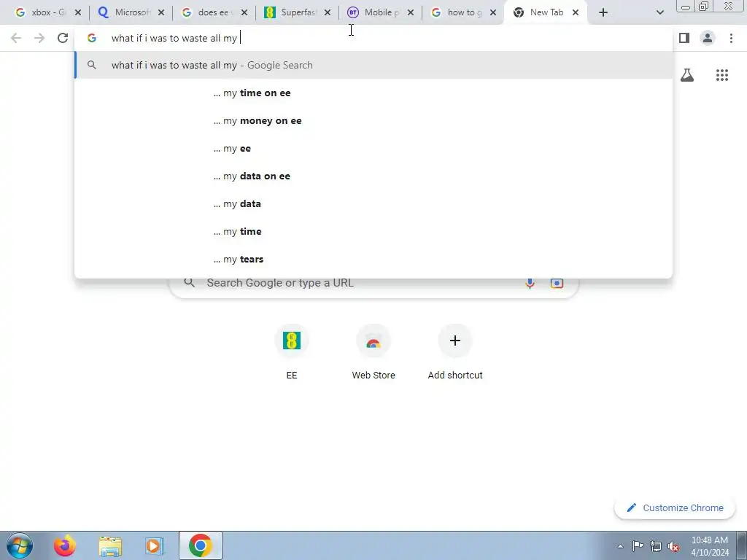Image resolution: width=747 pixels, height=560 pixels.
Task: Expand the tab search dropdown
Action: coord(659,13)
